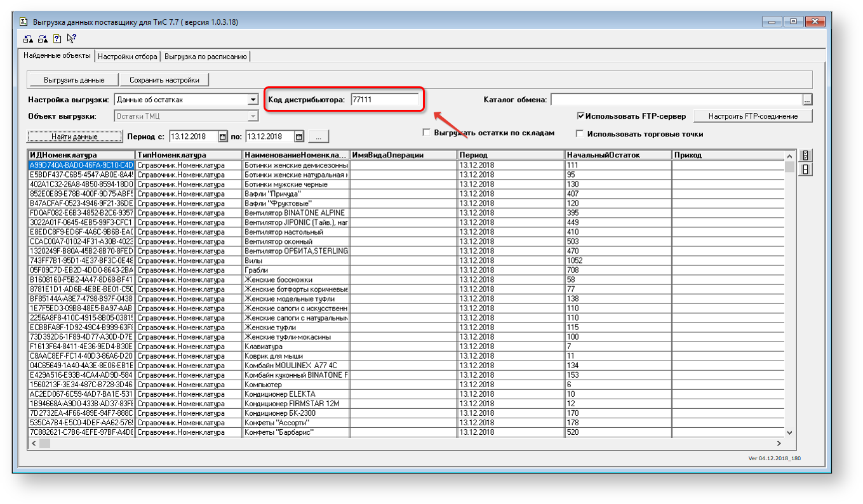Open the Настройка выгрузки dropdown
Image resolution: width=863 pixels, height=504 pixels.
click(x=253, y=100)
